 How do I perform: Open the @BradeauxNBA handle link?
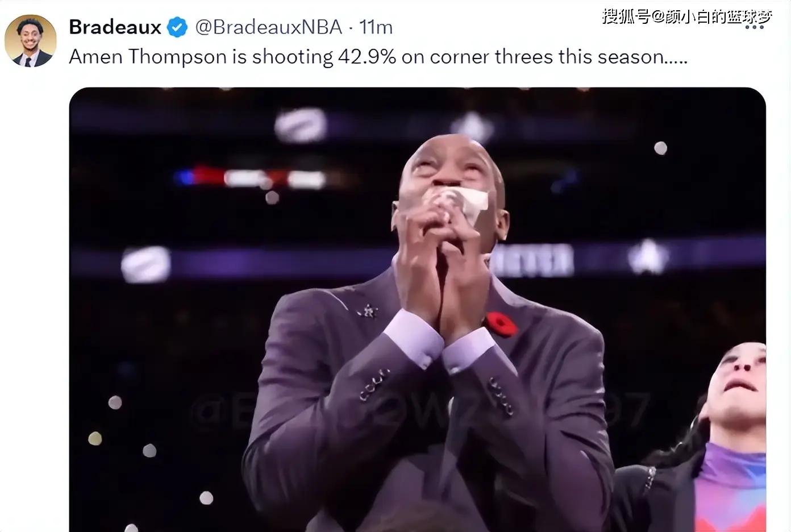click(268, 27)
